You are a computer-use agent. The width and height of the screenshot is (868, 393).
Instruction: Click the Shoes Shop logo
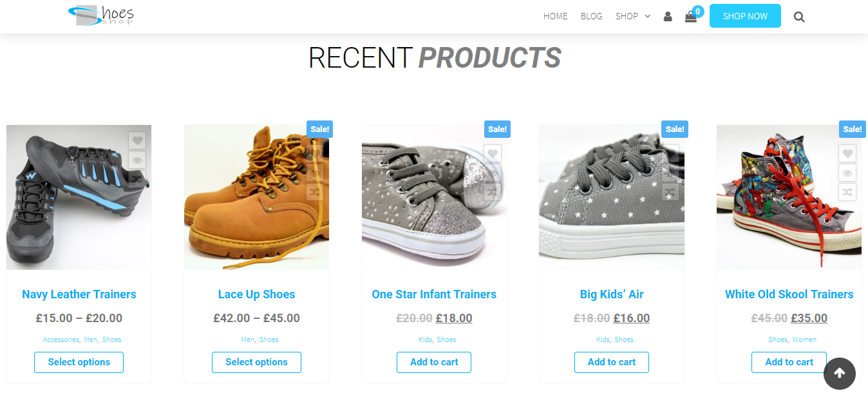pyautogui.click(x=101, y=15)
